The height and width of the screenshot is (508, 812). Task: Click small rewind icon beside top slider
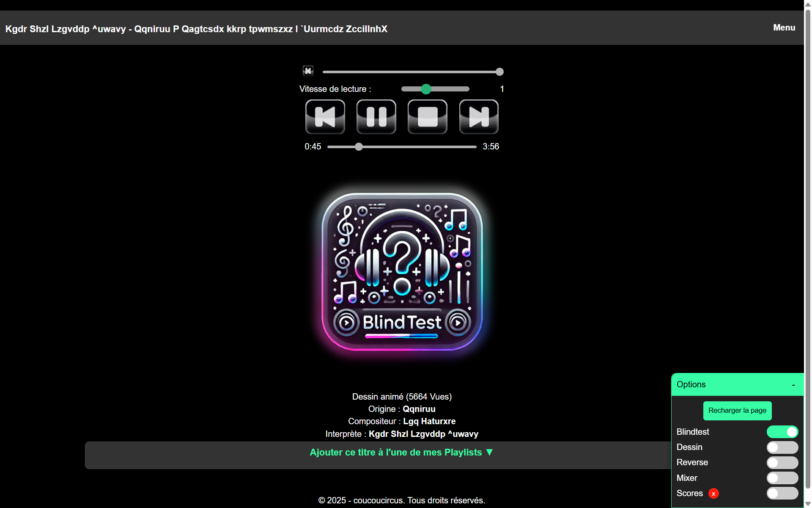click(308, 71)
